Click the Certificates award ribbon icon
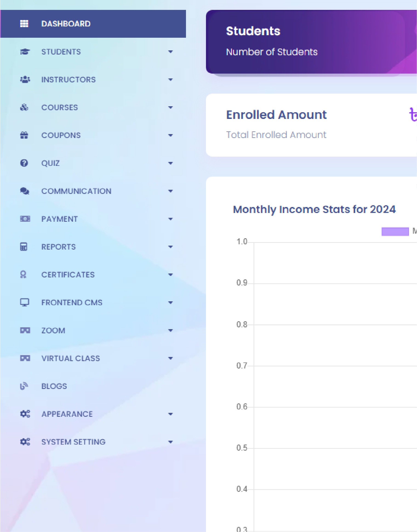417x532 pixels. click(23, 275)
